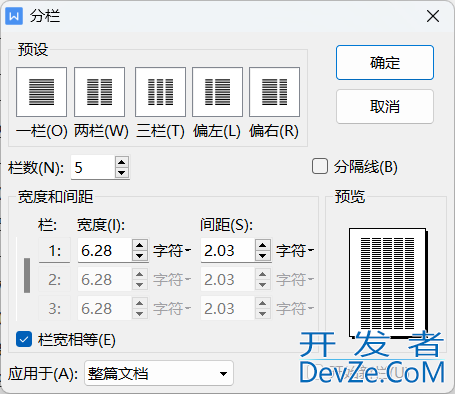Click the column 1 width field showing 6.28

pyautogui.click(x=105, y=250)
